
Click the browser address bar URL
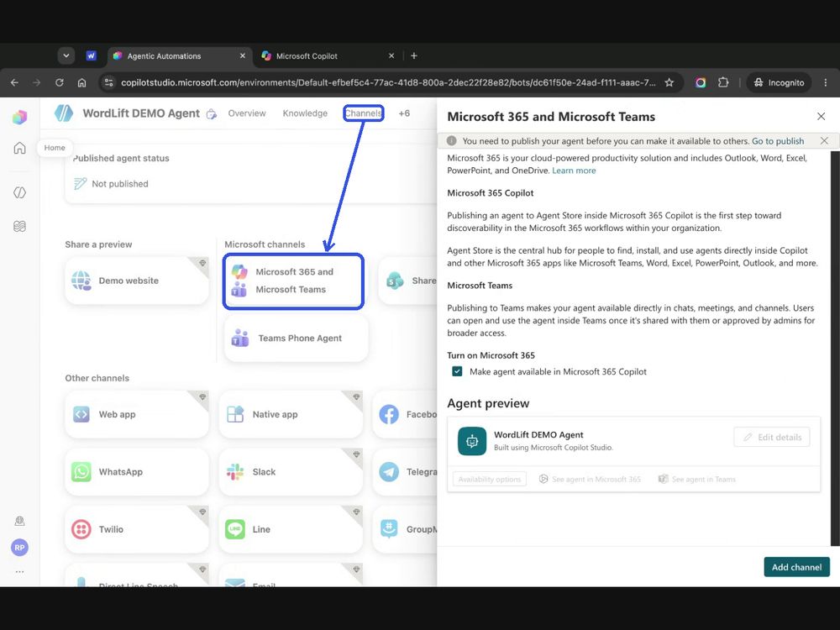click(x=388, y=82)
